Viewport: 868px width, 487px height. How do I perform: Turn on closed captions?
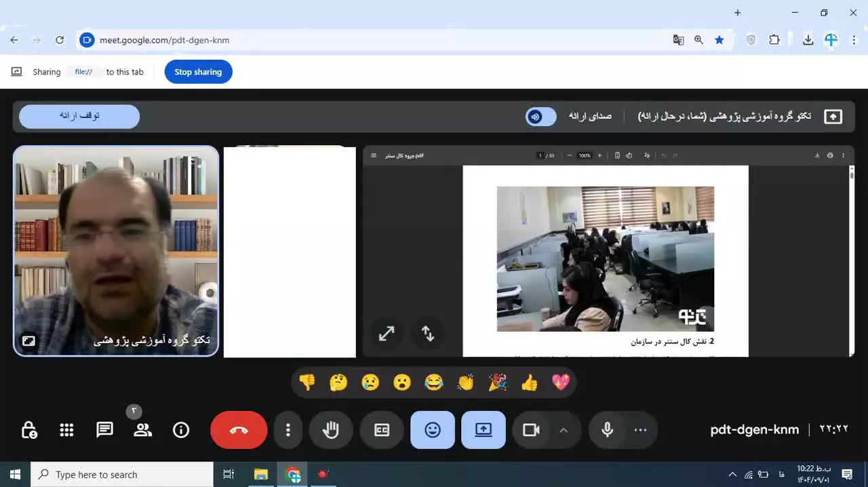coord(382,430)
